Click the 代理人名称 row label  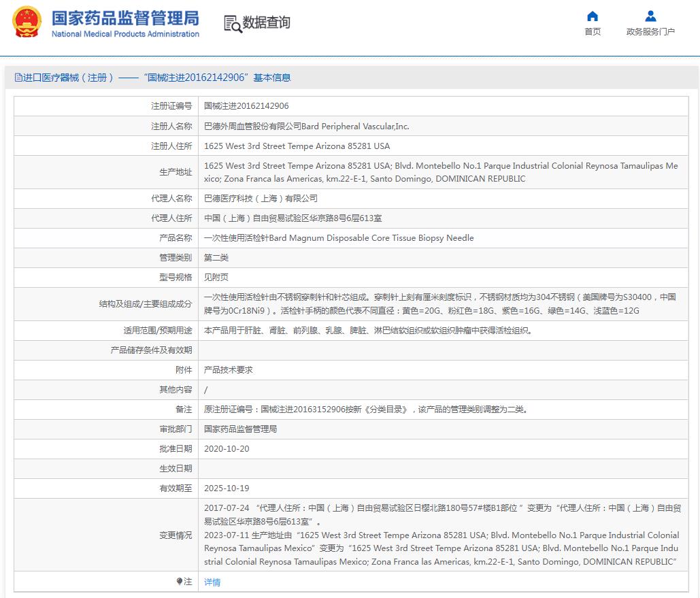pos(171,198)
